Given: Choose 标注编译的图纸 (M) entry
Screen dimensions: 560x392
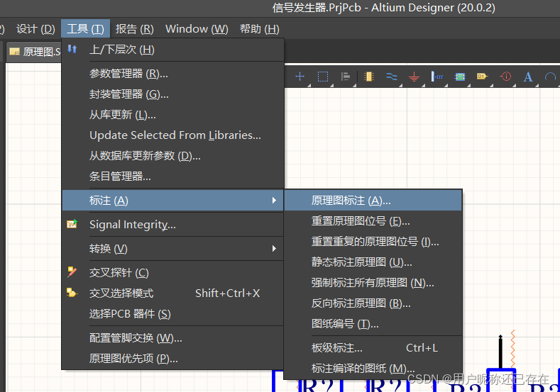Looking at the screenshot, I should (373, 368).
